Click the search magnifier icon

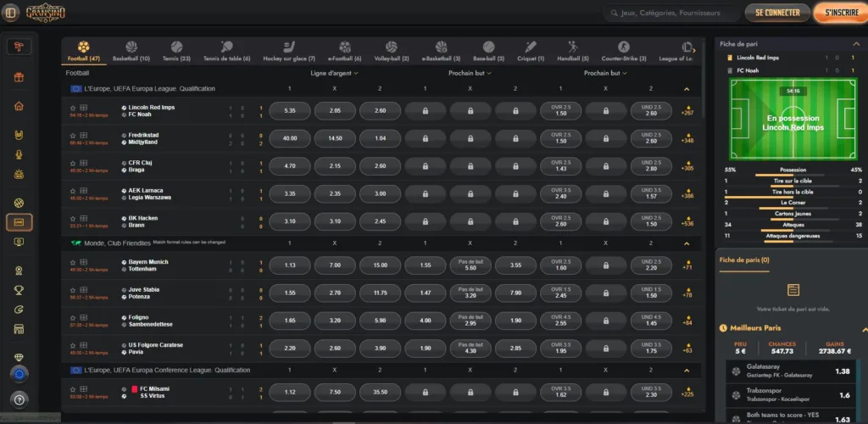(x=614, y=13)
